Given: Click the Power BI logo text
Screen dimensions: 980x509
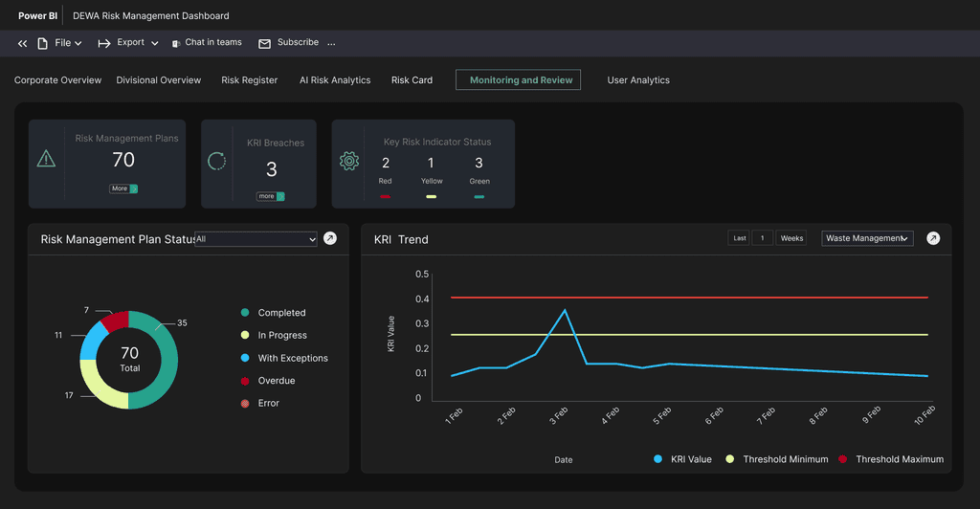Looking at the screenshot, I should 37,15.
